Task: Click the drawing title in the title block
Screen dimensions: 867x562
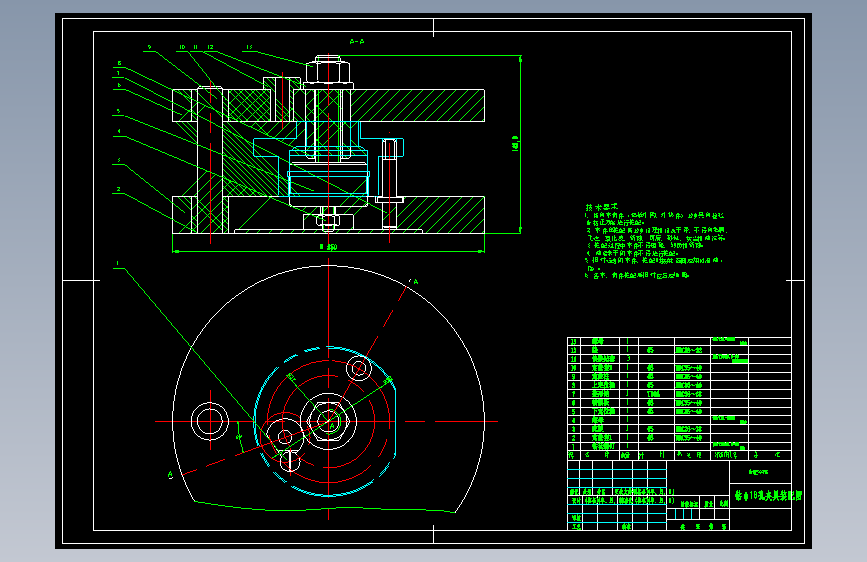Action: click(769, 496)
